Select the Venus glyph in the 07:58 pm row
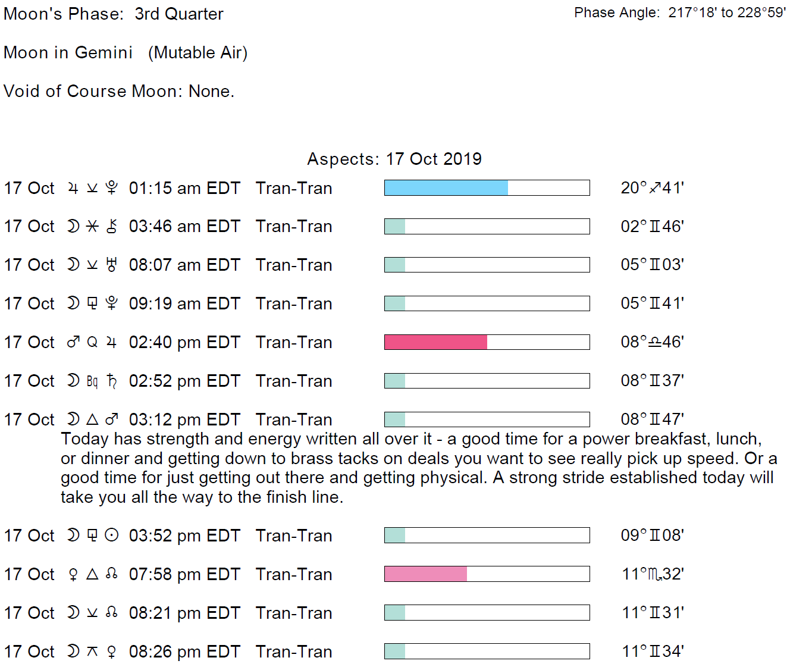812x667 pixels. pos(73,574)
